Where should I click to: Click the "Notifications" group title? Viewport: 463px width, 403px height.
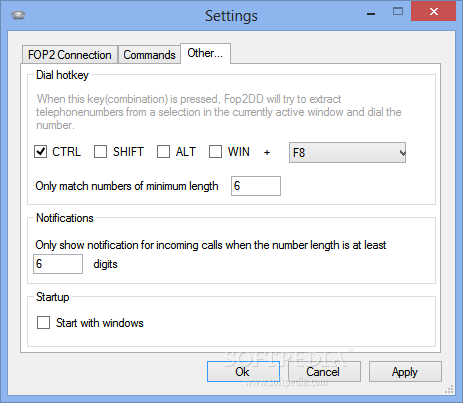click(x=65, y=218)
